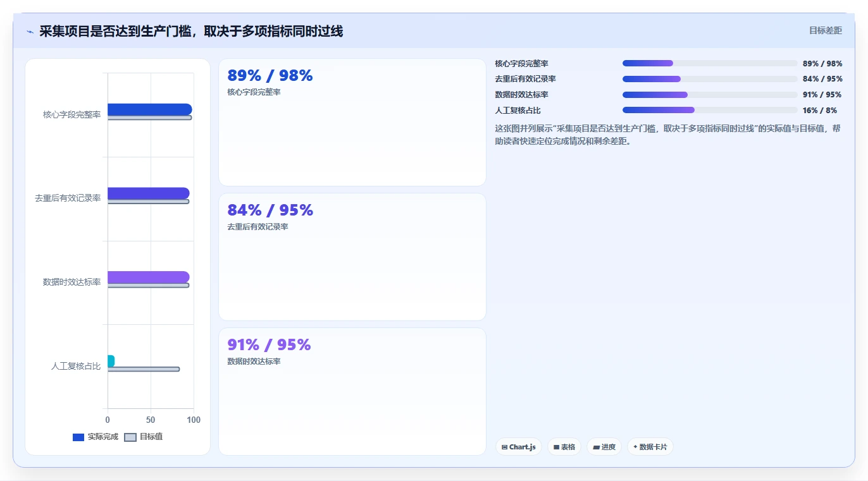Viewport: 868px width, 481px height.
Task: Click the Chart.js chip
Action: tap(519, 447)
